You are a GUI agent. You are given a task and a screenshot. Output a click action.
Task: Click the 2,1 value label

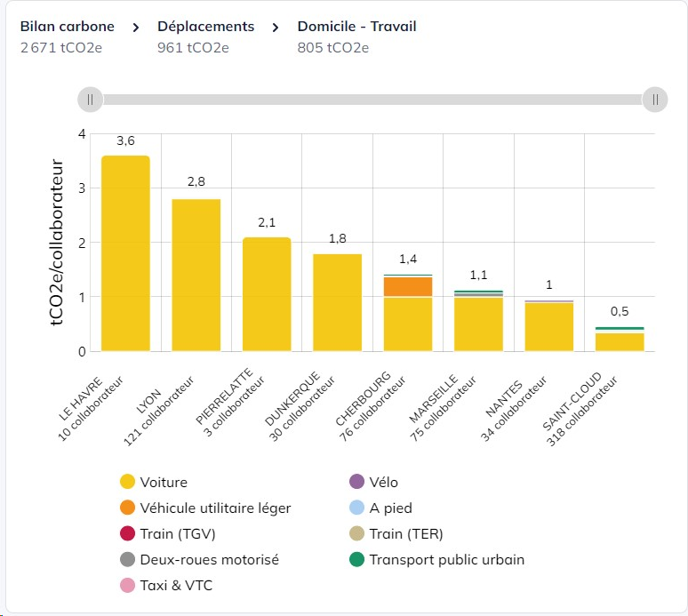click(x=267, y=222)
